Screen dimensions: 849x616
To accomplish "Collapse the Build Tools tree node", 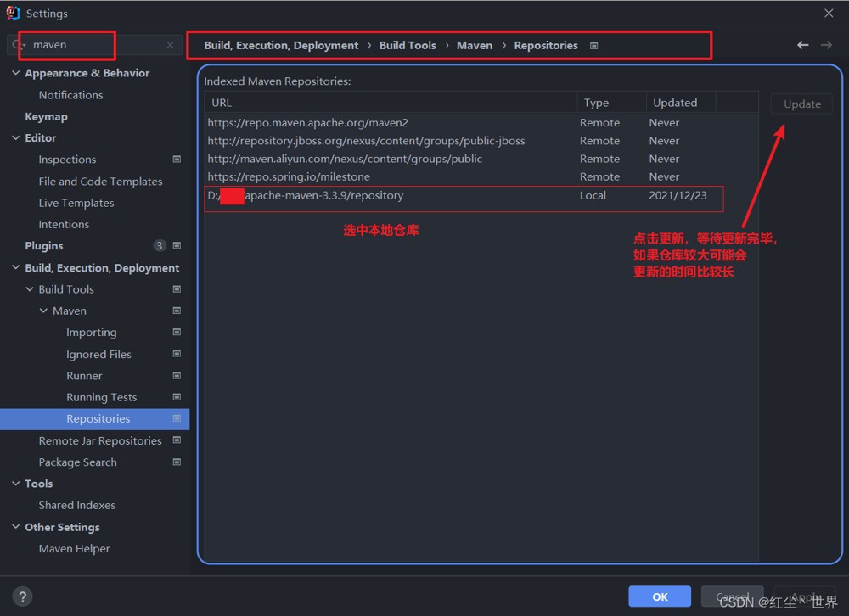I will [x=30, y=289].
